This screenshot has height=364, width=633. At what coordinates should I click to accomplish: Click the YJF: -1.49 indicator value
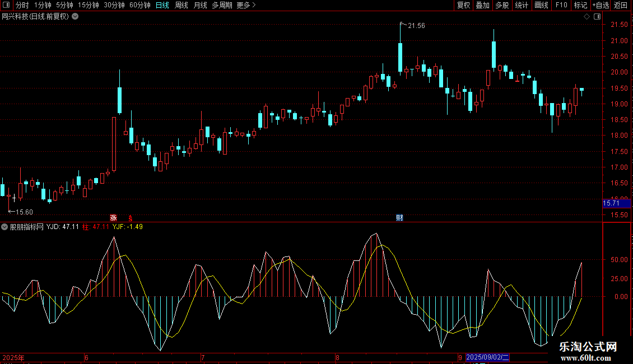128,227
